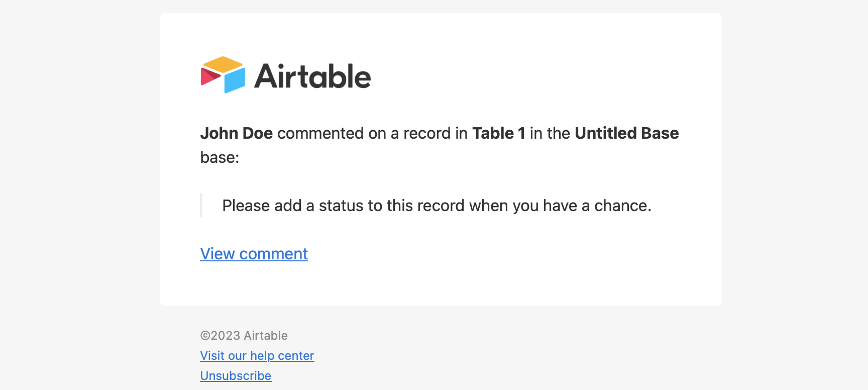
Task: Click the words "in the" before Untitled Base
Action: pos(550,133)
